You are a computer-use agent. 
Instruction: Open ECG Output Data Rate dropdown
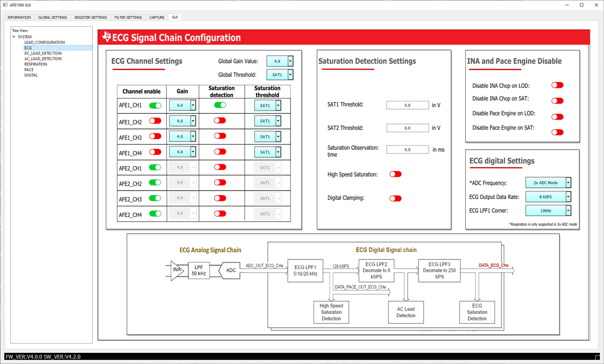[548, 197]
